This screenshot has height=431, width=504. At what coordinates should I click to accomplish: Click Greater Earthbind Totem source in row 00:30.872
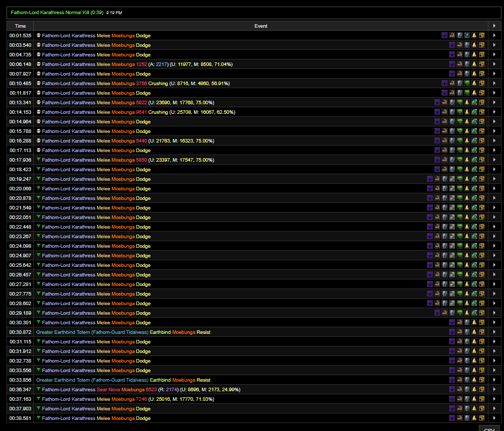[x=92, y=332]
